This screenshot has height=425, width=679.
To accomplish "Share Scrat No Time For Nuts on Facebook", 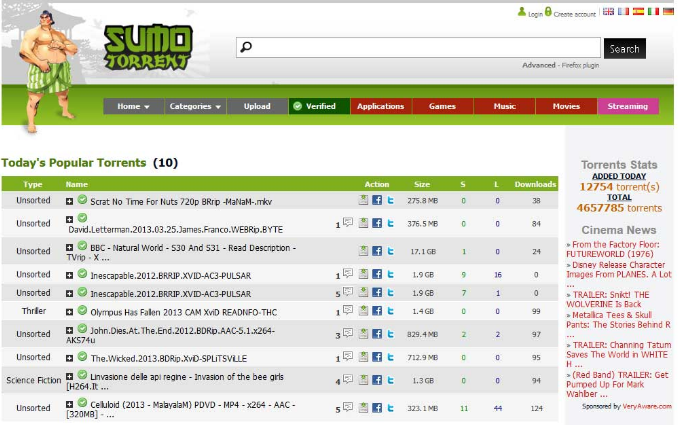I will pyautogui.click(x=377, y=200).
